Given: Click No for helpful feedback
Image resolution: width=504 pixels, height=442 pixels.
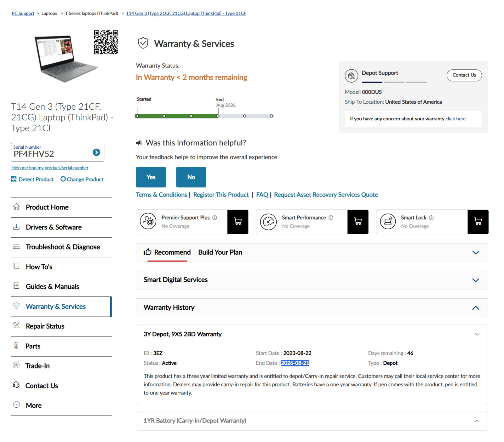Looking at the screenshot, I should point(191,177).
